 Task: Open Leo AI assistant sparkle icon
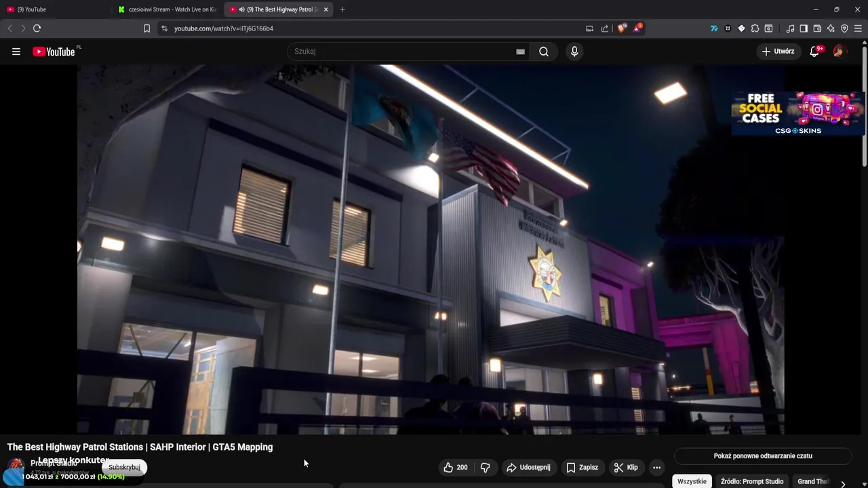coord(831,28)
